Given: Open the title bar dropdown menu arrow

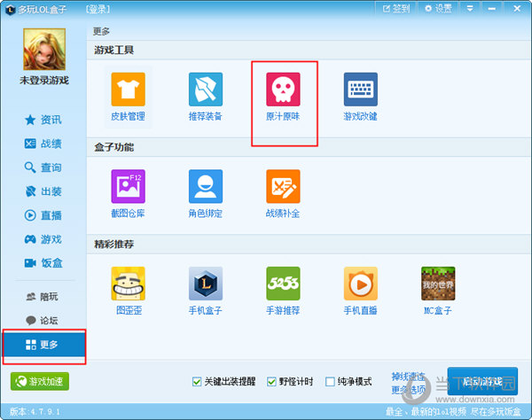Looking at the screenshot, I should [x=470, y=9].
